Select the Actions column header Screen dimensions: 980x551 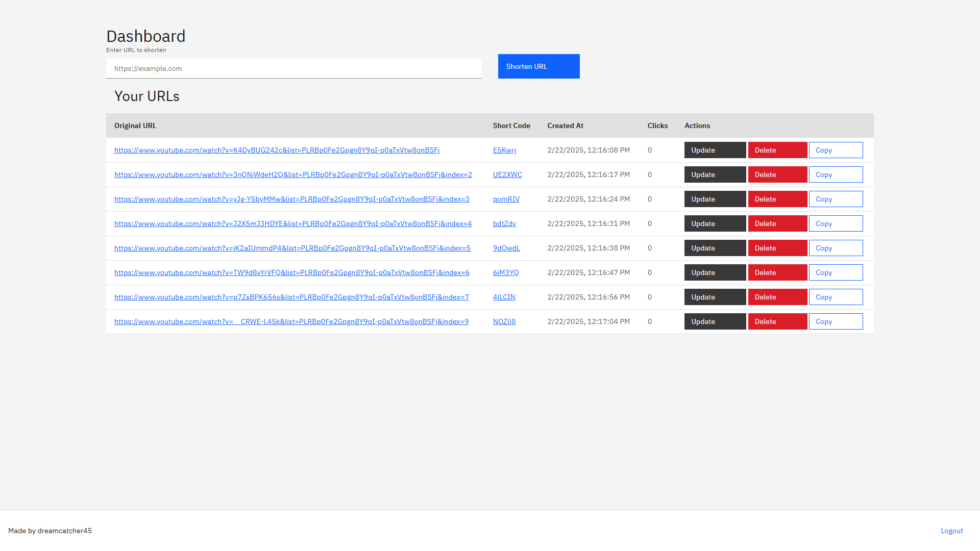697,126
